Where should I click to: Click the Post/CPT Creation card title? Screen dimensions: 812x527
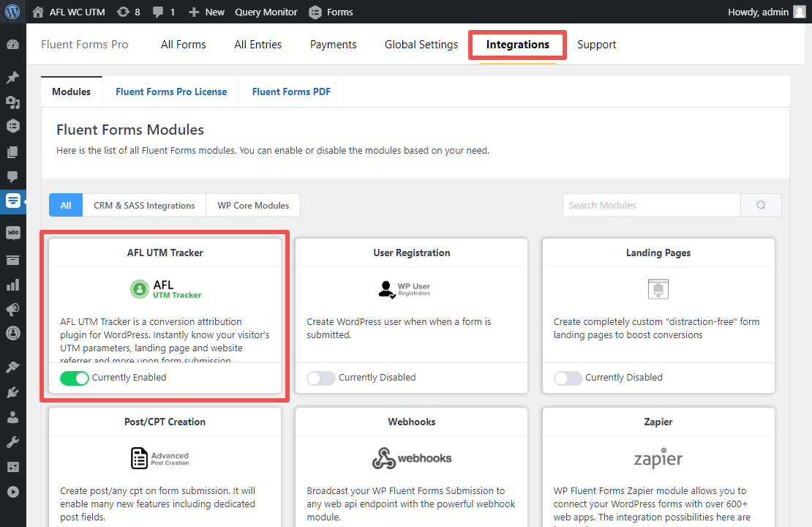click(165, 422)
